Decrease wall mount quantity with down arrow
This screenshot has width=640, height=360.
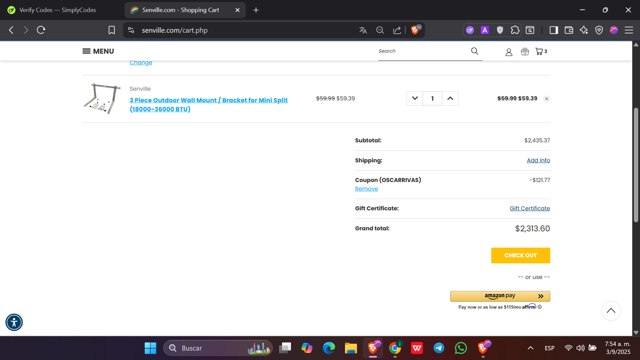point(415,98)
